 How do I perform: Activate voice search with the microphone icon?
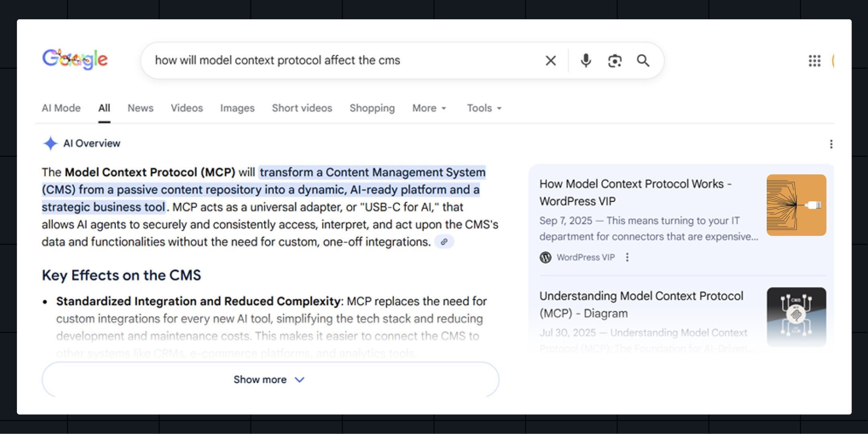click(586, 61)
